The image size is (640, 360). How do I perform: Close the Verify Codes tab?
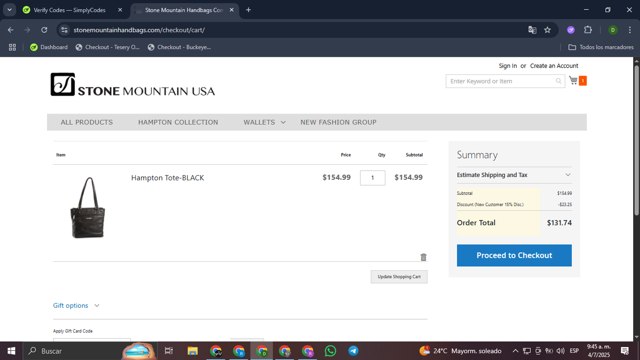pyautogui.click(x=120, y=10)
